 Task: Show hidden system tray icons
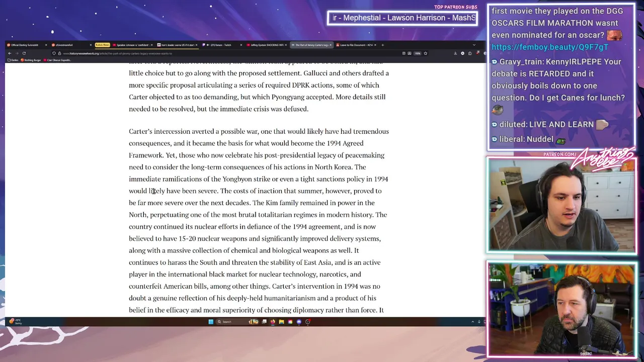point(472,322)
